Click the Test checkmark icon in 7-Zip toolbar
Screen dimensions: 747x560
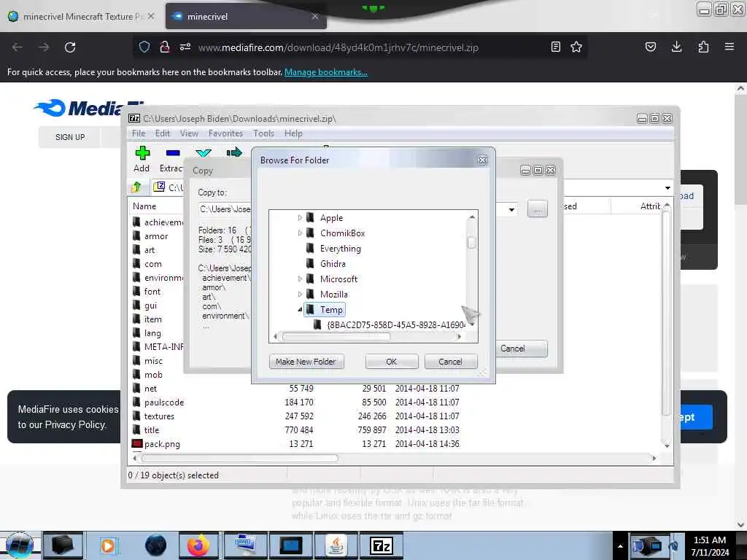[204, 153]
